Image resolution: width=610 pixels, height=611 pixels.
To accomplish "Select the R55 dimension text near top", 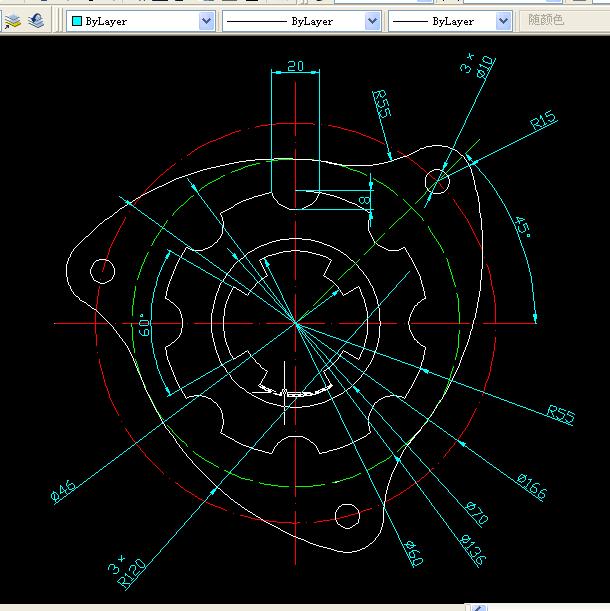I will (382, 104).
